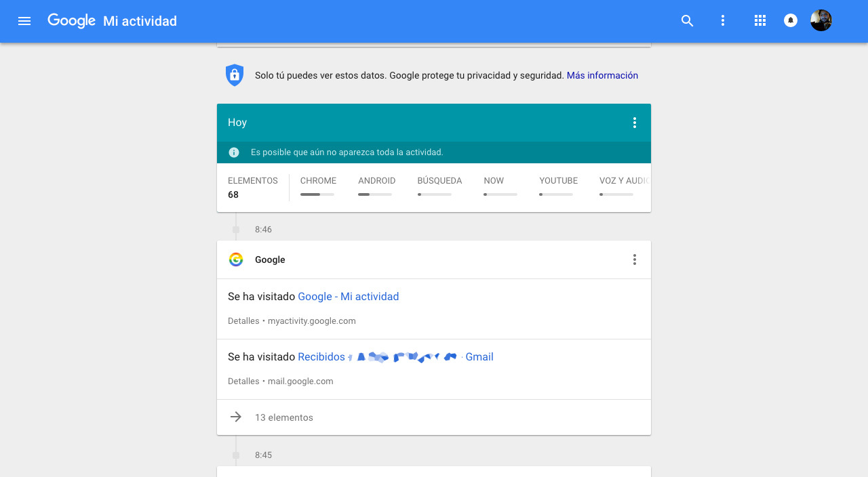
Task: Open the Google card three-dot menu
Action: (x=635, y=260)
